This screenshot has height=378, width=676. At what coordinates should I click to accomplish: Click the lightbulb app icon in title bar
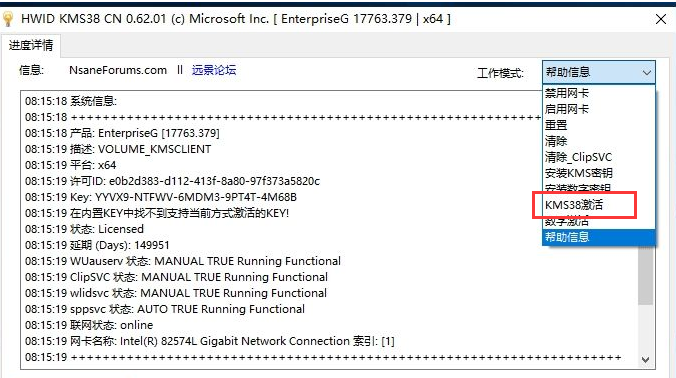(8, 19)
